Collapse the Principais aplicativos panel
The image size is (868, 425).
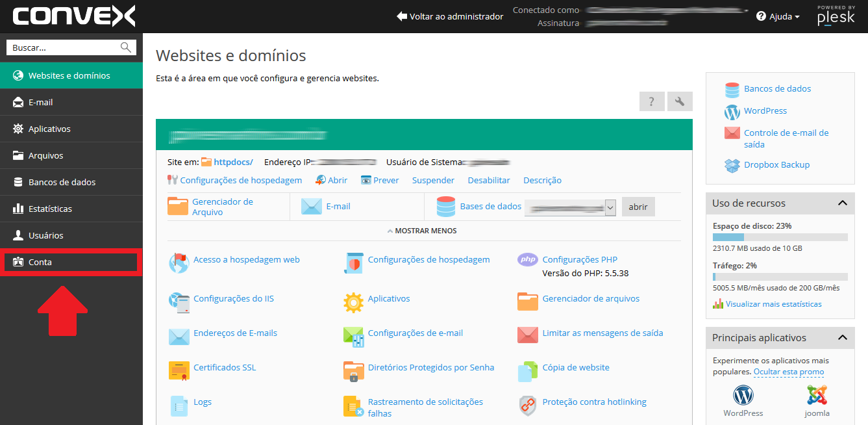click(x=843, y=337)
